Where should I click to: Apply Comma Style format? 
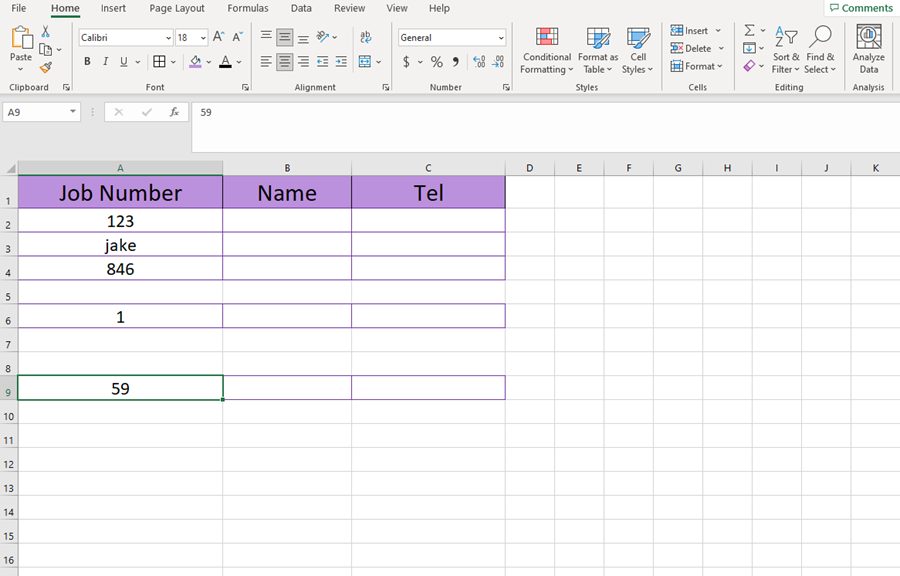(455, 61)
